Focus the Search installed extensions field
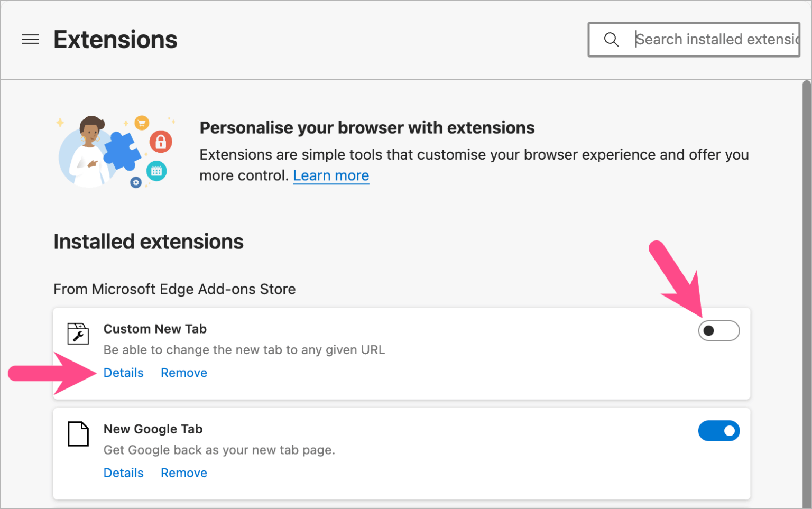The image size is (812, 509). 716,40
